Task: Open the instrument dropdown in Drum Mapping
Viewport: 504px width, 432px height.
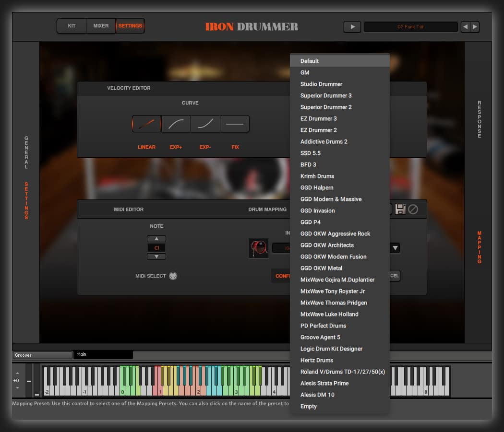Action: 395,248
